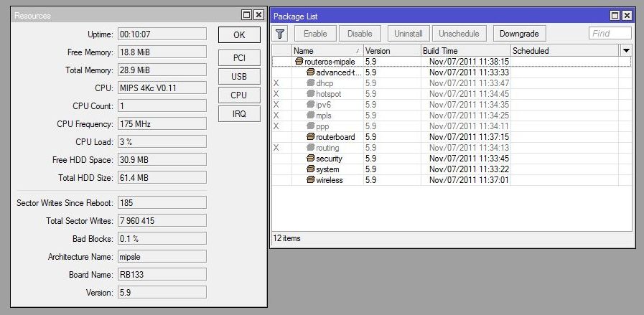
Task: Sort packages by Name column header
Action: coord(327,50)
